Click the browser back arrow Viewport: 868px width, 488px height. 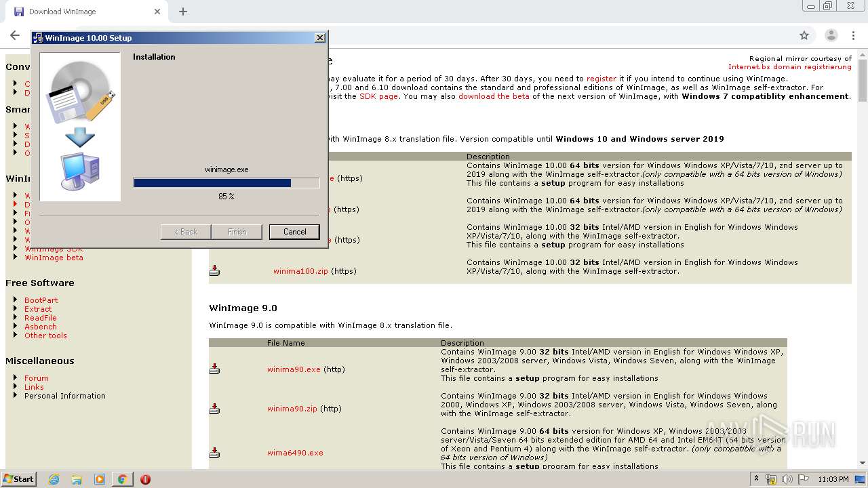pos(15,35)
